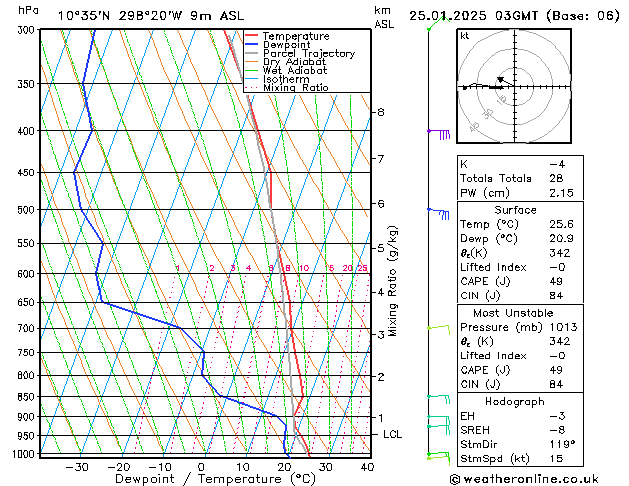
Task: Click the 'hPa' axis unit label
Action: tap(28, 10)
